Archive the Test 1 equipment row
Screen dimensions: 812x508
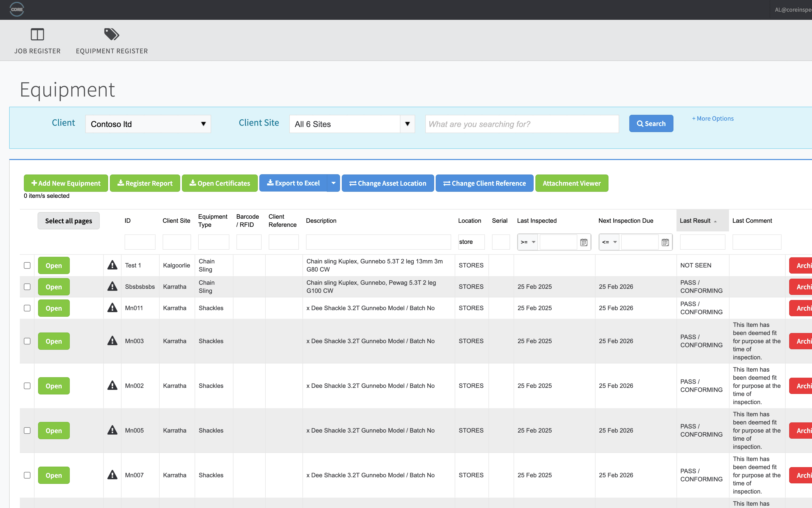801,265
